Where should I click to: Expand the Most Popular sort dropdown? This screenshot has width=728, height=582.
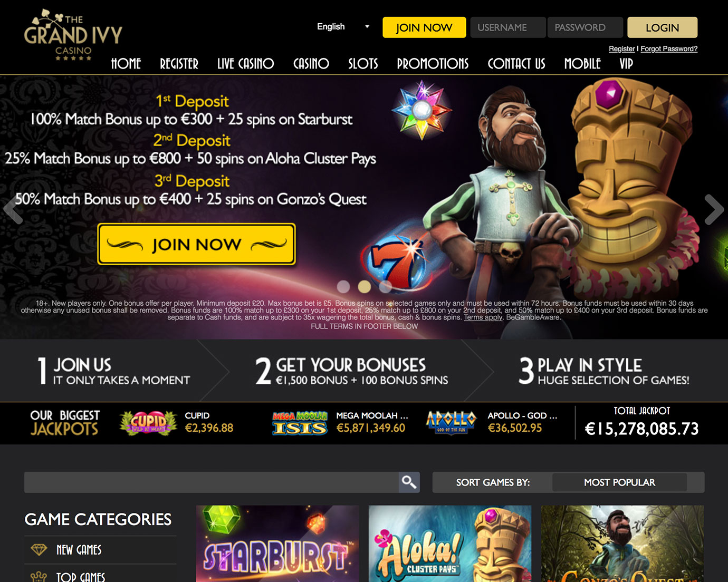click(x=619, y=482)
